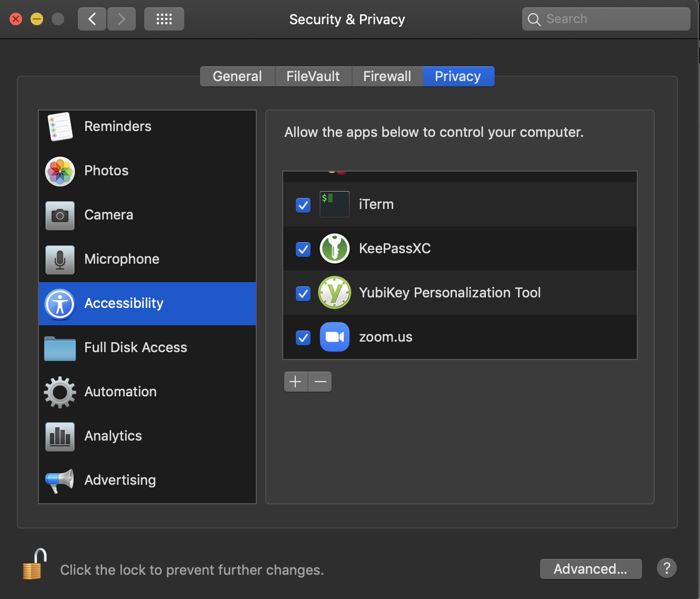
Task: Click the KeePassXC key icon
Action: [334, 248]
